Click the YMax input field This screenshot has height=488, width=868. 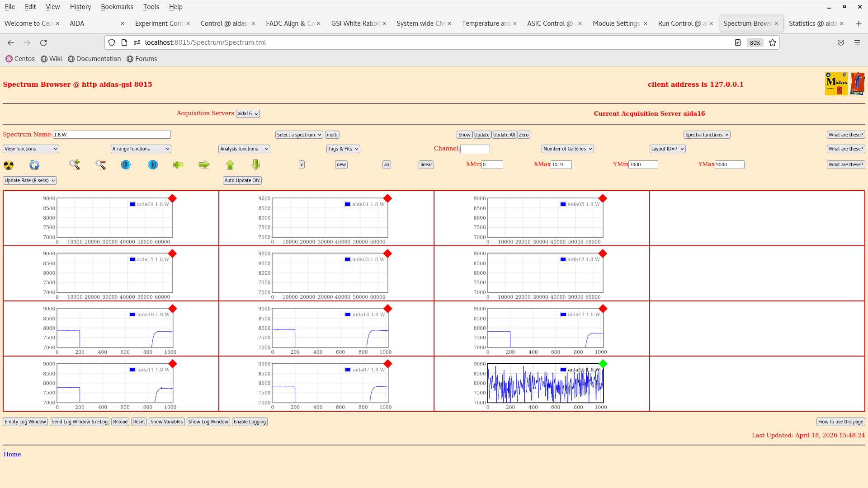point(729,165)
